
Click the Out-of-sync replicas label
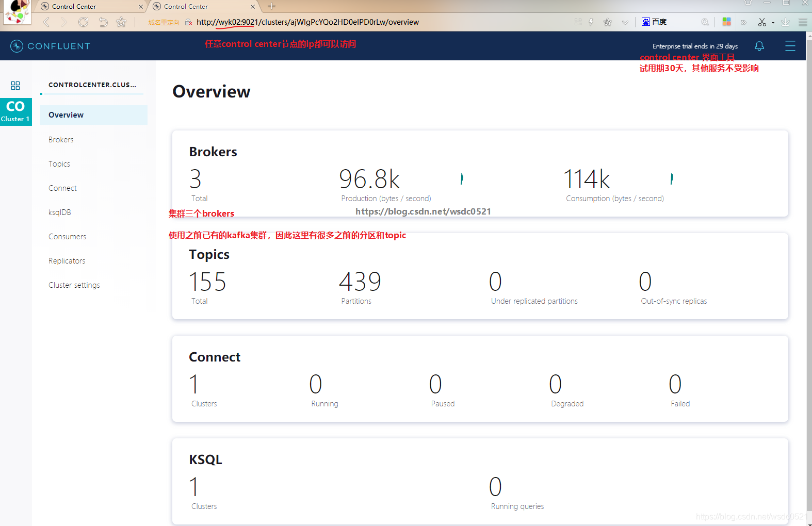click(x=674, y=301)
